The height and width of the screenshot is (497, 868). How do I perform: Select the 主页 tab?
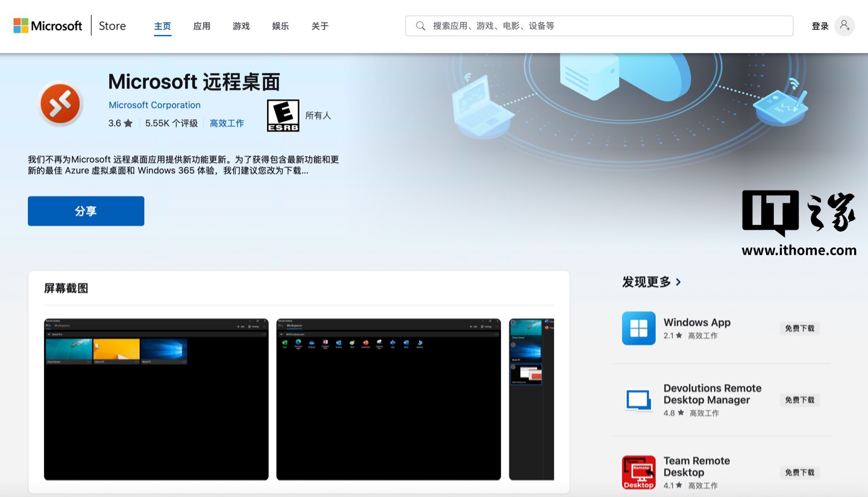click(x=163, y=26)
